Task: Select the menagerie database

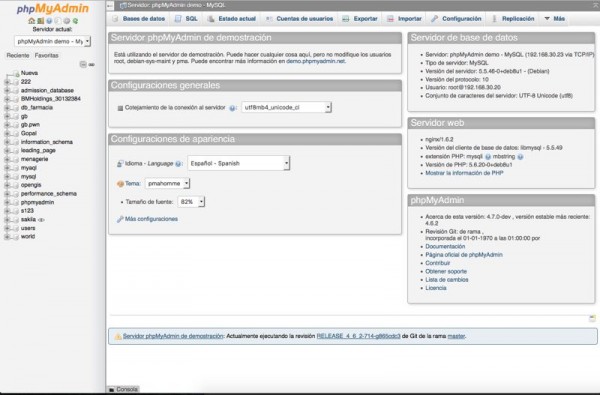Action: [34, 159]
